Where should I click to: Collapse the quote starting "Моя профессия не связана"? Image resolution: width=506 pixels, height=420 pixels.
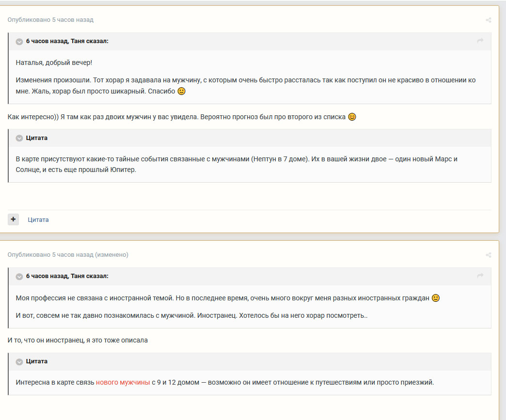[x=19, y=277]
